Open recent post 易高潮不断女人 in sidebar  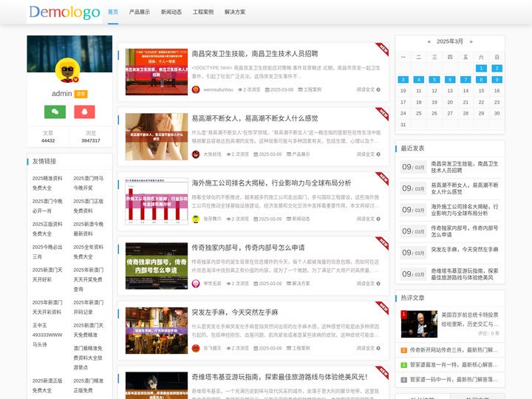[x=465, y=188]
